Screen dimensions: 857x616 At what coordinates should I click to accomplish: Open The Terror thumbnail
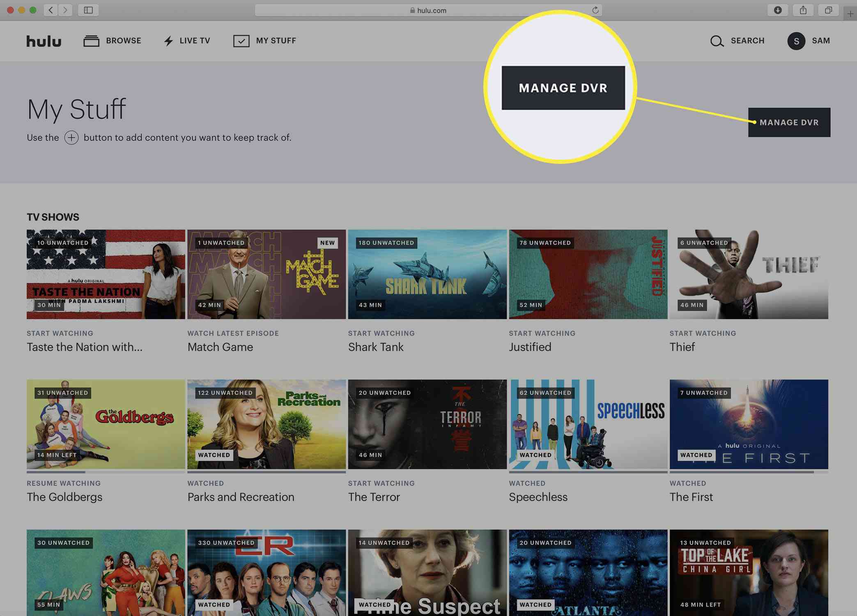(x=427, y=424)
